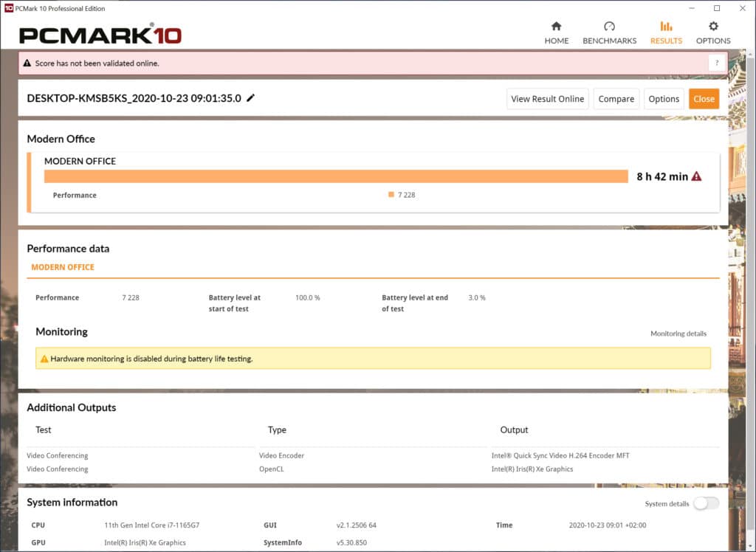Click the View Result Online button

547,99
